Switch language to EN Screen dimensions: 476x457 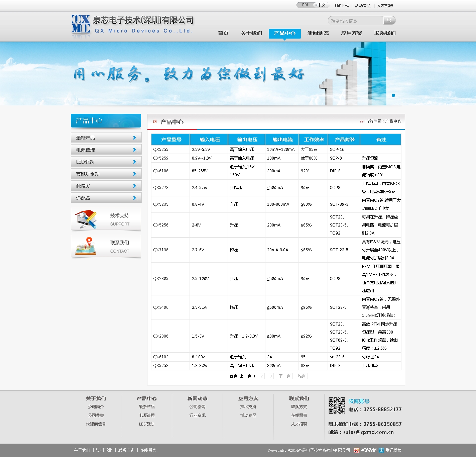(304, 5)
